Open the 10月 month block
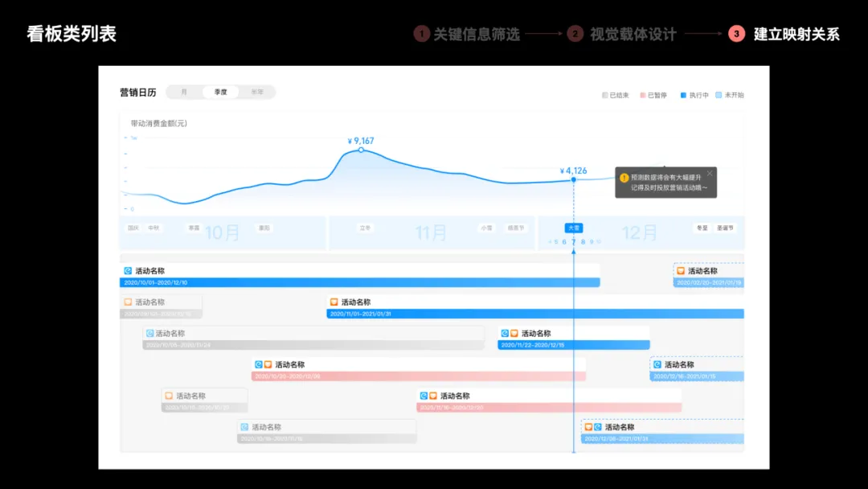Viewport: 868px width, 489px height. [x=223, y=232]
